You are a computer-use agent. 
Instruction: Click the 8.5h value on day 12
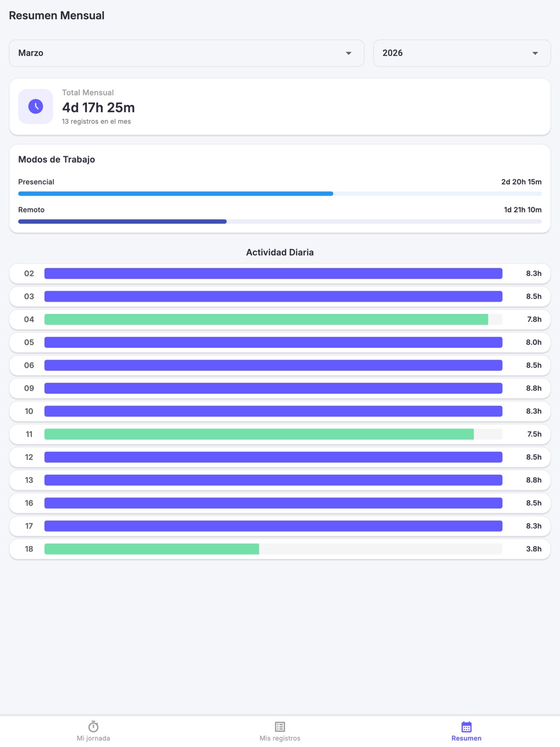pyautogui.click(x=534, y=457)
